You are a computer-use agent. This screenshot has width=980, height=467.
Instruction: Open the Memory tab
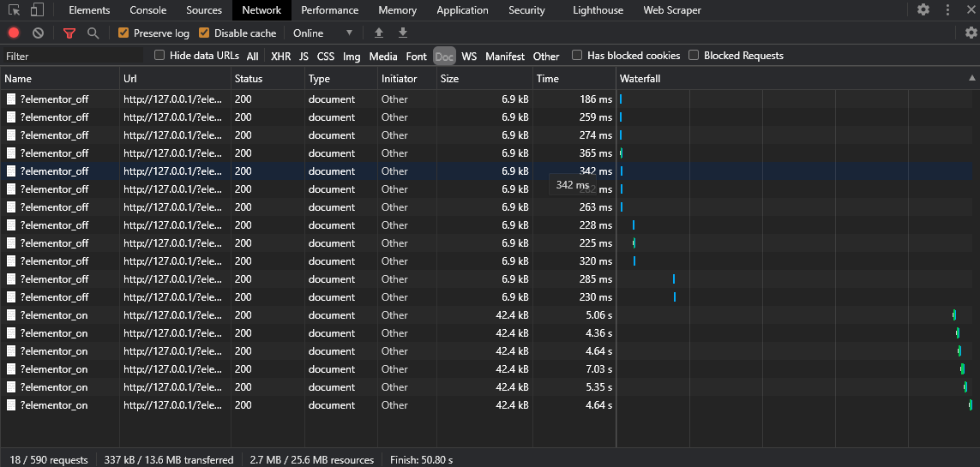398,10
